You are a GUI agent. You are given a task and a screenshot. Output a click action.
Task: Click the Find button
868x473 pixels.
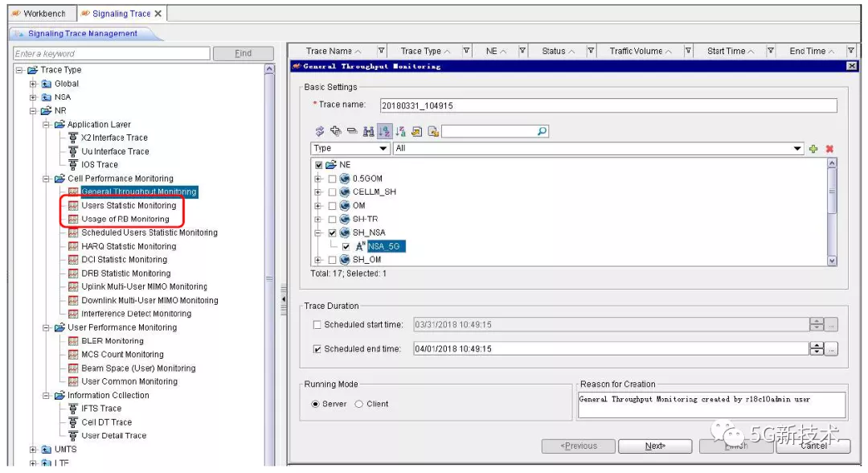click(243, 53)
